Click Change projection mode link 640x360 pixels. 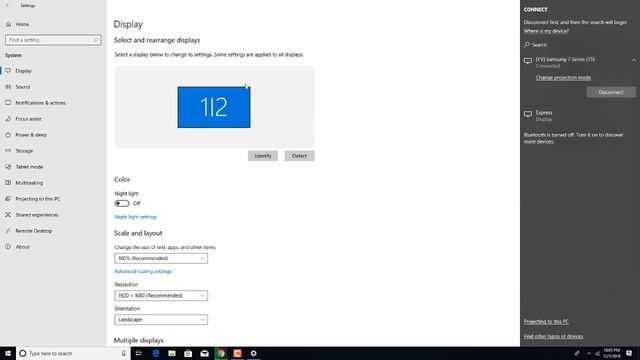coord(563,78)
